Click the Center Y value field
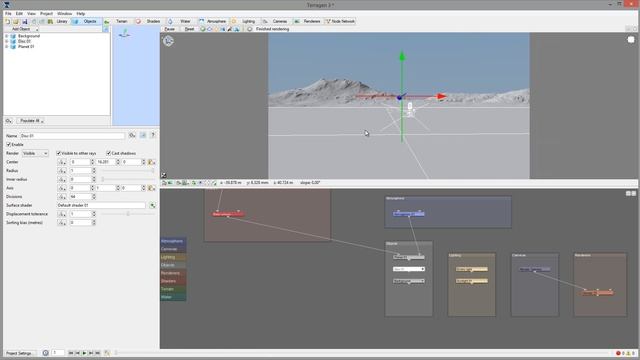 tap(106, 162)
